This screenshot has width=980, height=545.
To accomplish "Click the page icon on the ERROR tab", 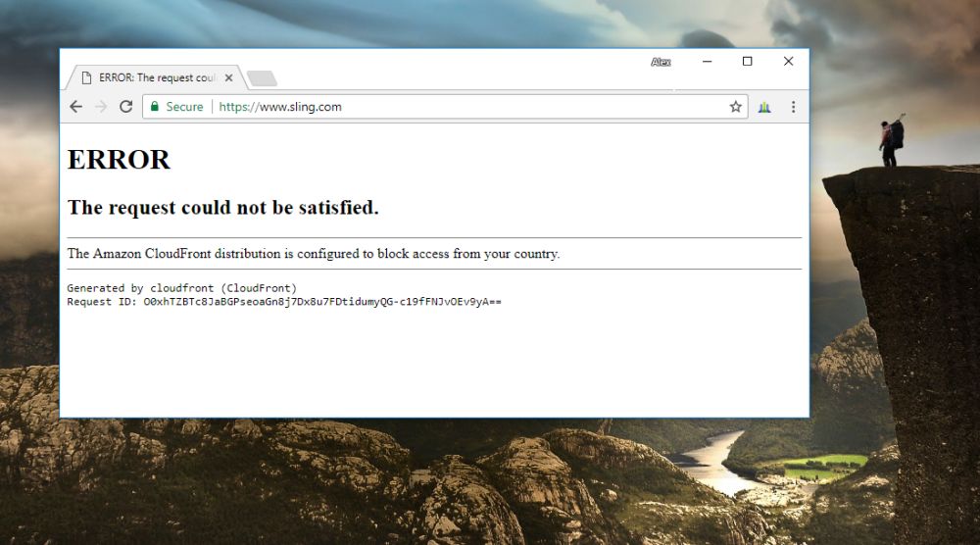I will tap(87, 78).
